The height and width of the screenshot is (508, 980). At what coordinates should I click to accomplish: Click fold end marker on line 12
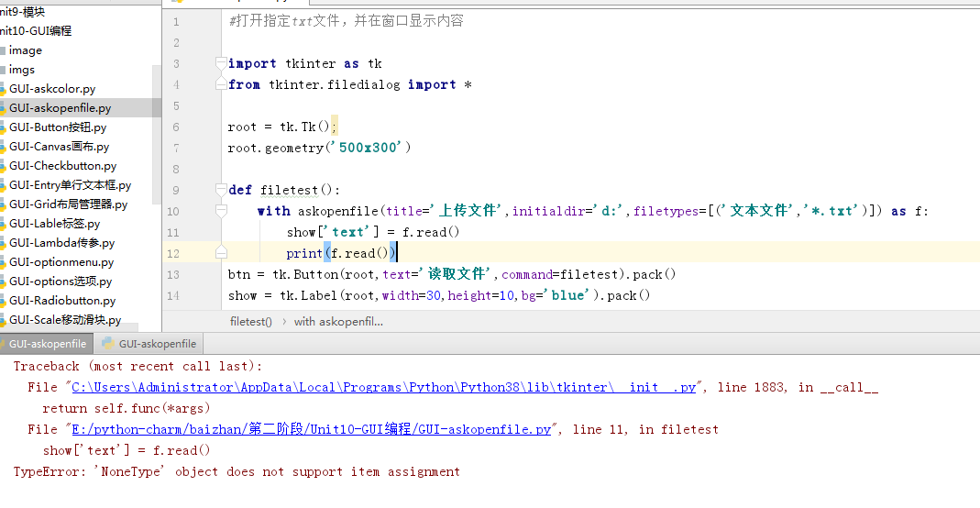click(221, 252)
